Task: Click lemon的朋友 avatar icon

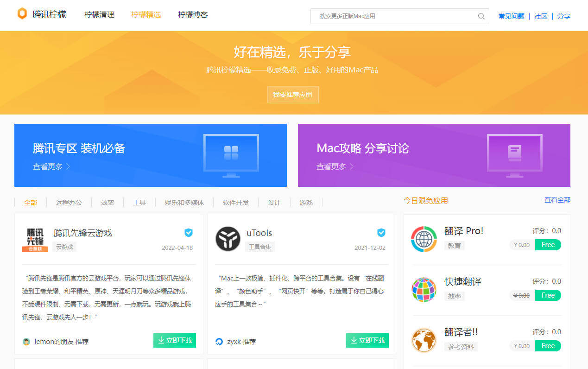Action: (x=26, y=342)
